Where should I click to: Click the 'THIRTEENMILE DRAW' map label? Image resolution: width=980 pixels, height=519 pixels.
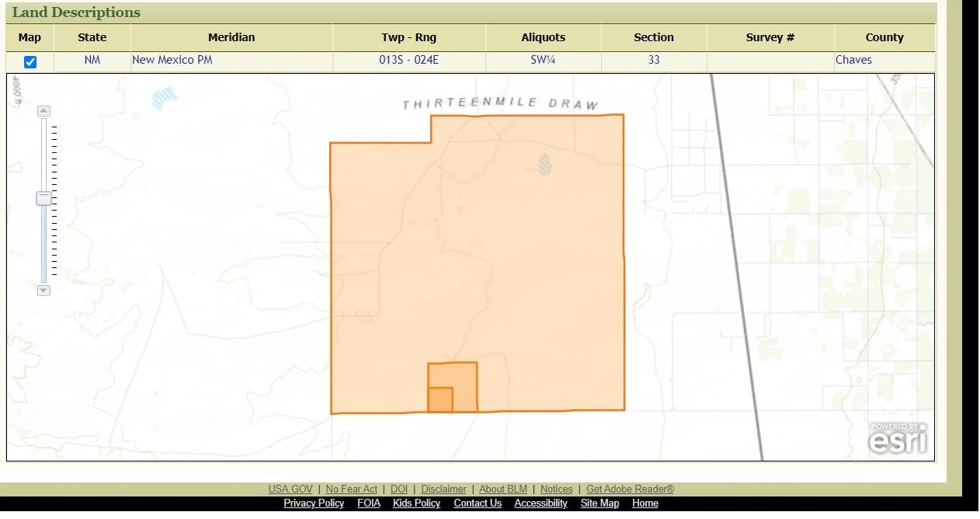coord(500,104)
